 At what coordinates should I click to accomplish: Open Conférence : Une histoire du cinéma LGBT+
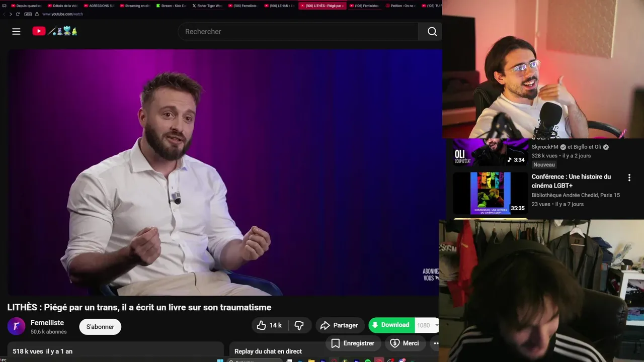(x=571, y=181)
